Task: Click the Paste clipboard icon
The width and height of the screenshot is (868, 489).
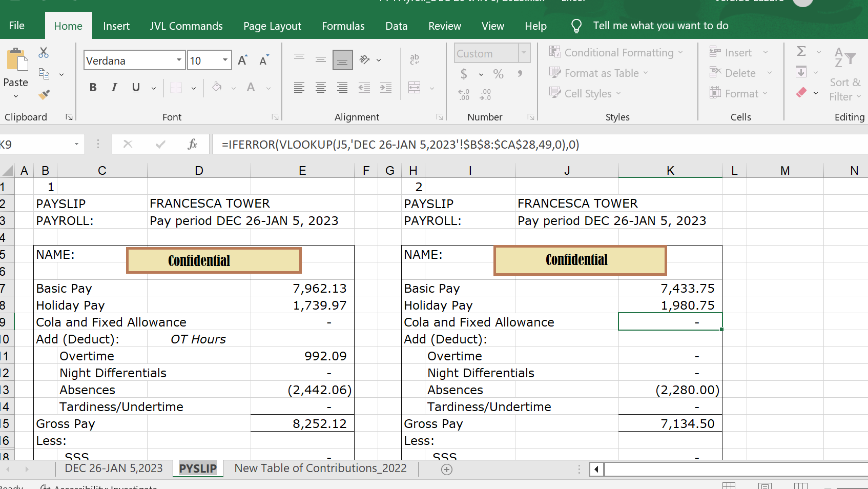Action: (17, 59)
